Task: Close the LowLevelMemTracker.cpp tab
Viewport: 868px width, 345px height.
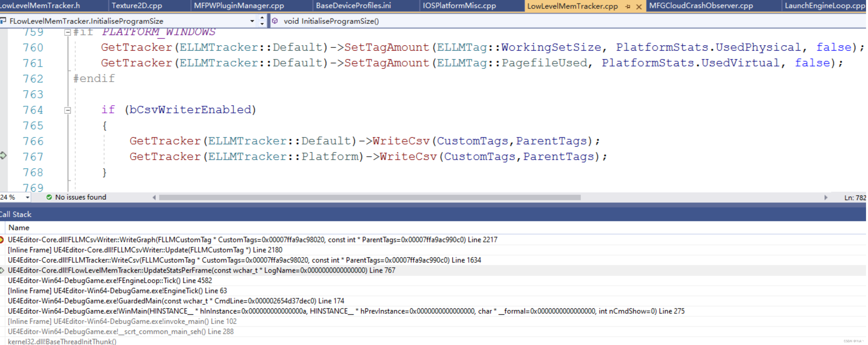Action: [639, 6]
